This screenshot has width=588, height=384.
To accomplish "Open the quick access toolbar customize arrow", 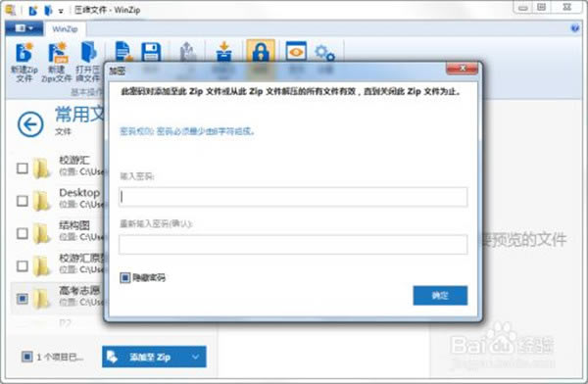I will [x=61, y=11].
